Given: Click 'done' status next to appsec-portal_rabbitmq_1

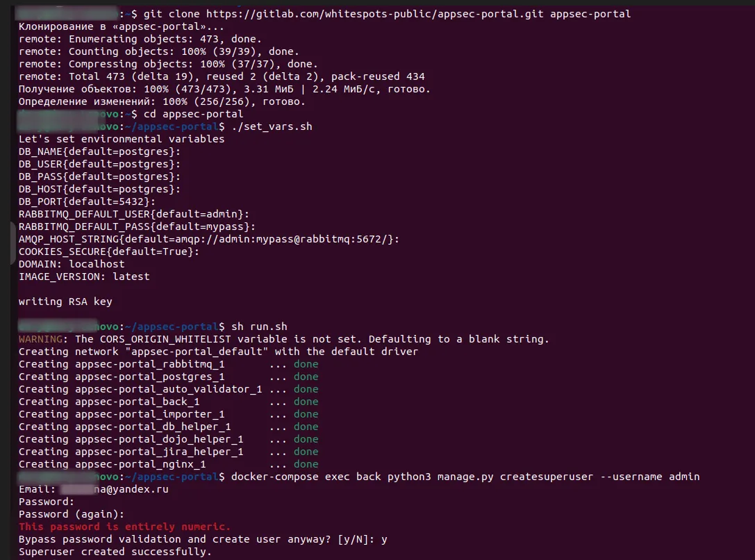Looking at the screenshot, I should (x=306, y=364).
